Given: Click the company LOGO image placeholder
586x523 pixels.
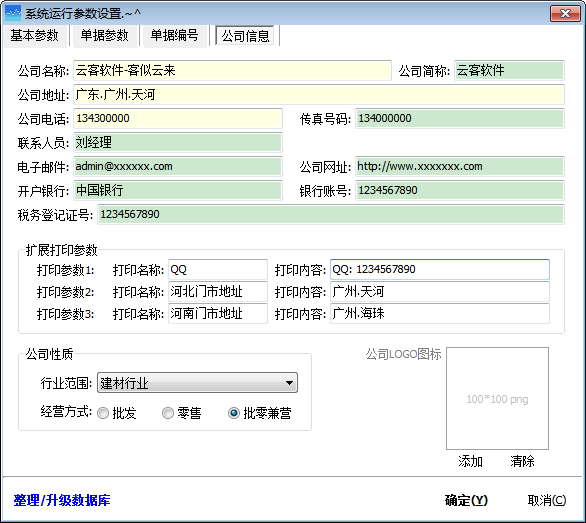Looking at the screenshot, I should (x=497, y=399).
